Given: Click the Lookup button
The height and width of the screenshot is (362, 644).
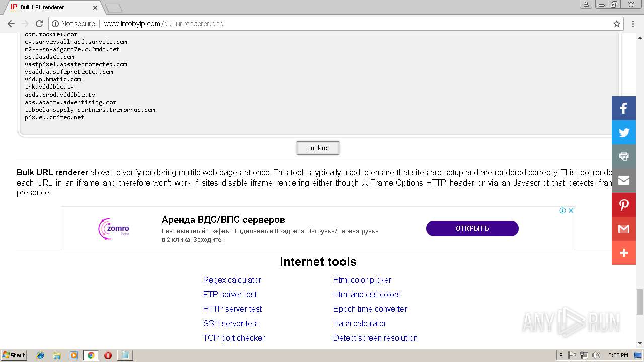Looking at the screenshot, I should pyautogui.click(x=317, y=148).
